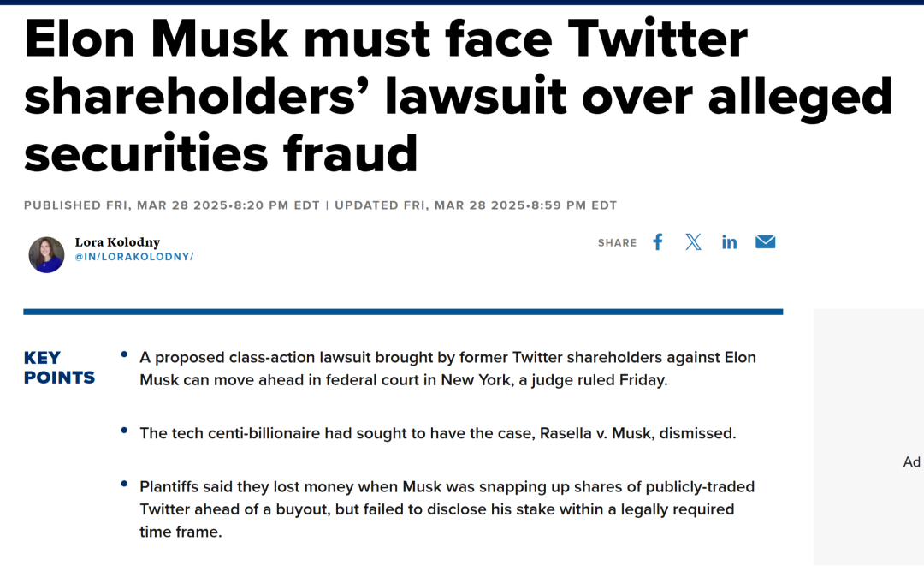This screenshot has height=571, width=924.
Task: Click the first key point about class-action lawsuit
Action: tap(447, 369)
